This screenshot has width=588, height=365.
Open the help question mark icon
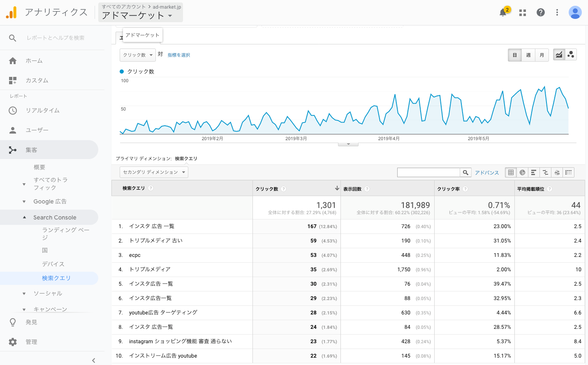[541, 12]
